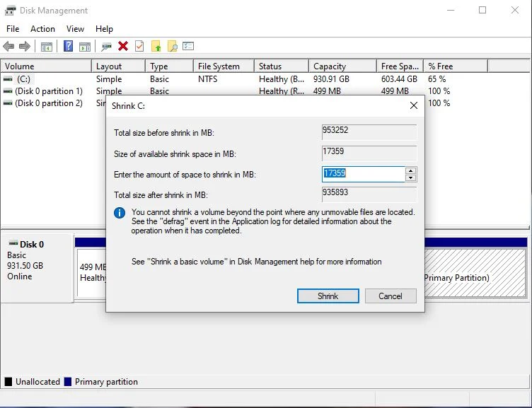Open the Help menu
The image size is (532, 408).
point(104,29)
